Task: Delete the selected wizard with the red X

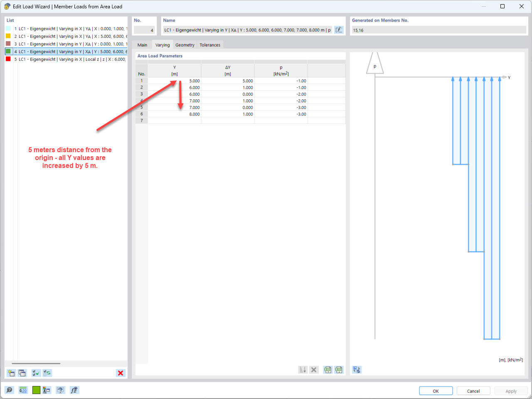Action: coord(121,373)
